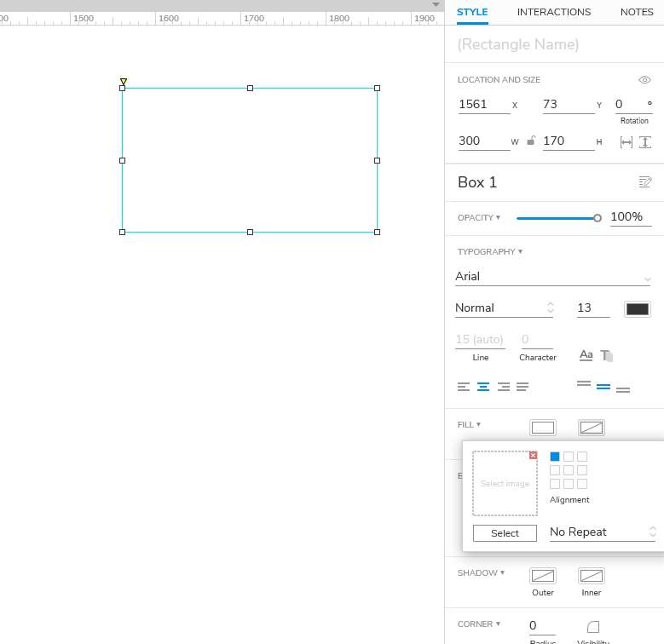
Task: Align text to middle vertically
Action: pyautogui.click(x=603, y=387)
